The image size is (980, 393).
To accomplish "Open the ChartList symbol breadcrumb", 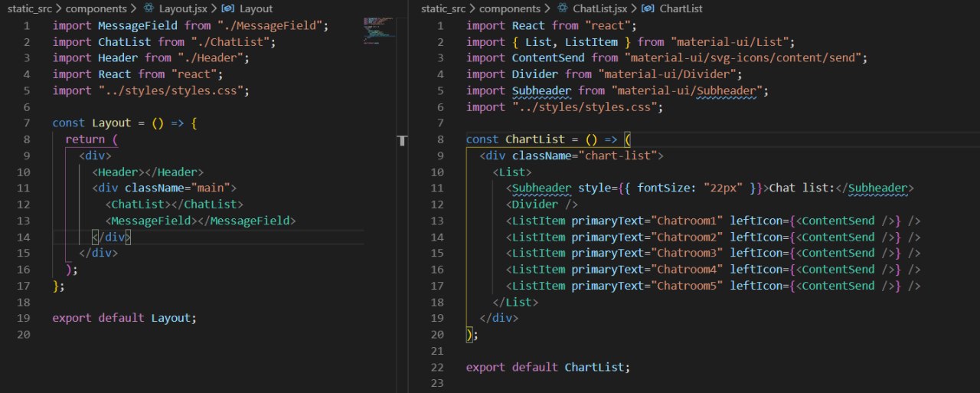I will pos(681,8).
